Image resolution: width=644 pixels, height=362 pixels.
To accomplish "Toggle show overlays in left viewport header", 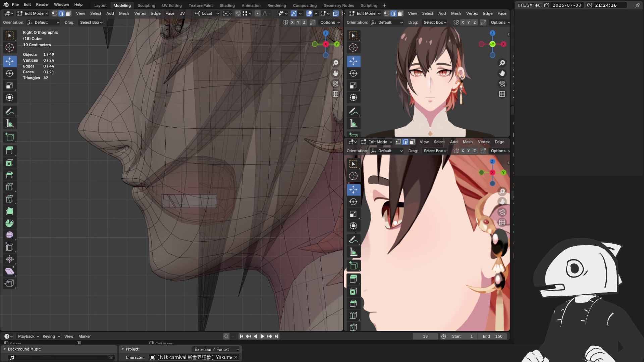I will (309, 13).
